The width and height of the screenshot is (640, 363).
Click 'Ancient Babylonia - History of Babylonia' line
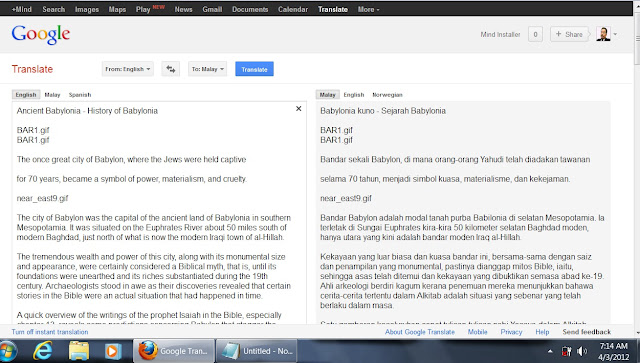coord(87,111)
